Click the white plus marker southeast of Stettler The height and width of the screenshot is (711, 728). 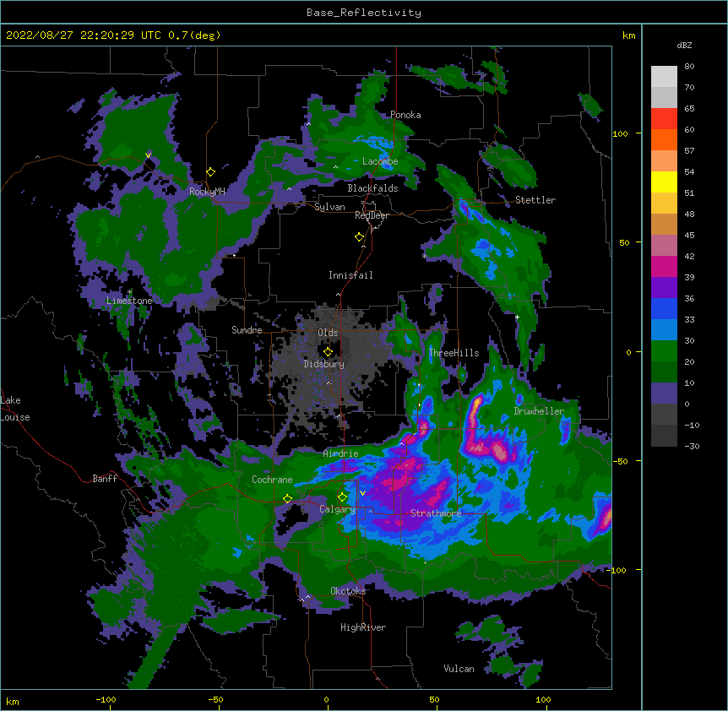point(517,317)
